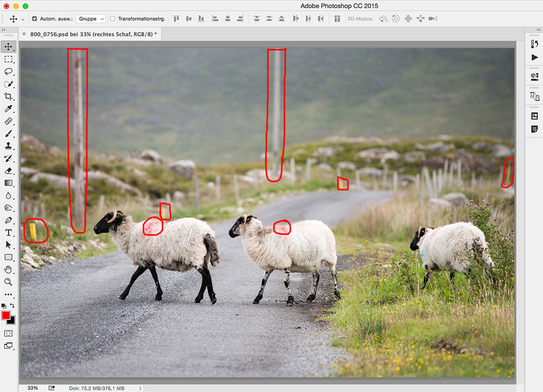Select the Dodge tool
This screenshot has width=543, height=392.
[x=8, y=208]
